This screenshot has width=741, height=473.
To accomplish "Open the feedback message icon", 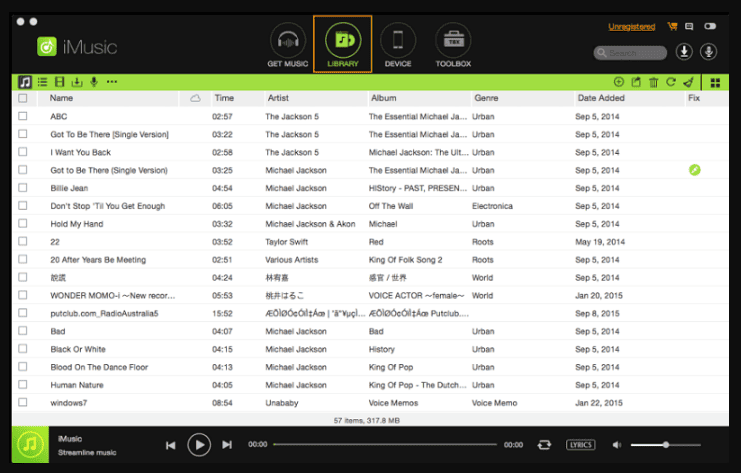I will point(689,26).
